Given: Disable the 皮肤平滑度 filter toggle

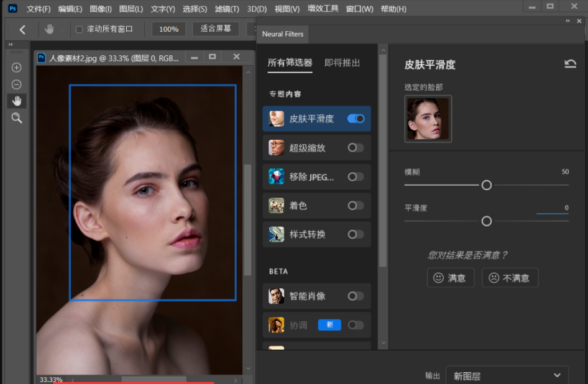Looking at the screenshot, I should pos(356,119).
